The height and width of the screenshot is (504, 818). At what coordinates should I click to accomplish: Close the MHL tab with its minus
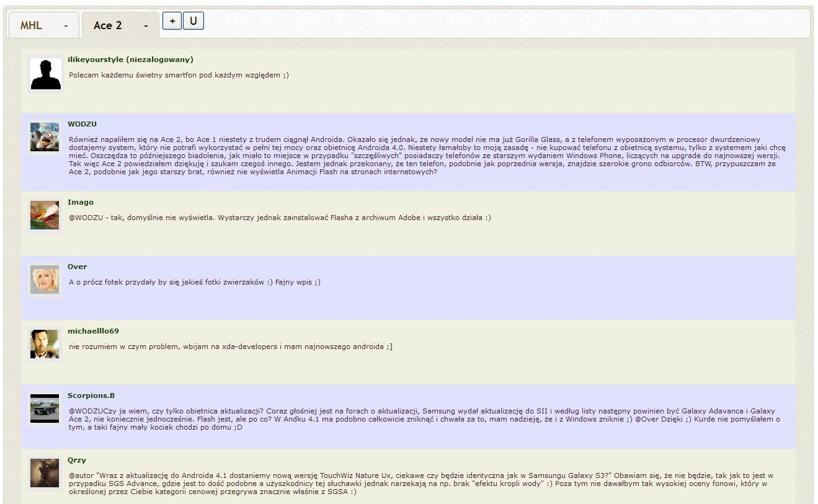point(66,25)
